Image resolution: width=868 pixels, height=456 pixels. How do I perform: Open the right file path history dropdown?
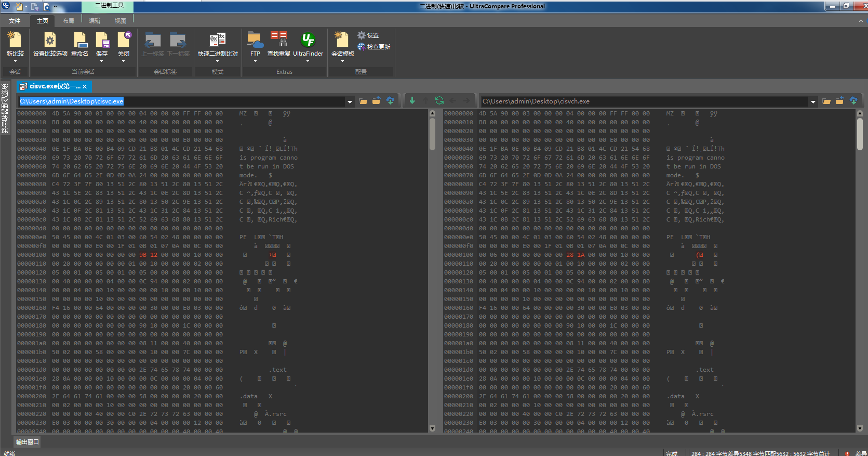coord(813,101)
